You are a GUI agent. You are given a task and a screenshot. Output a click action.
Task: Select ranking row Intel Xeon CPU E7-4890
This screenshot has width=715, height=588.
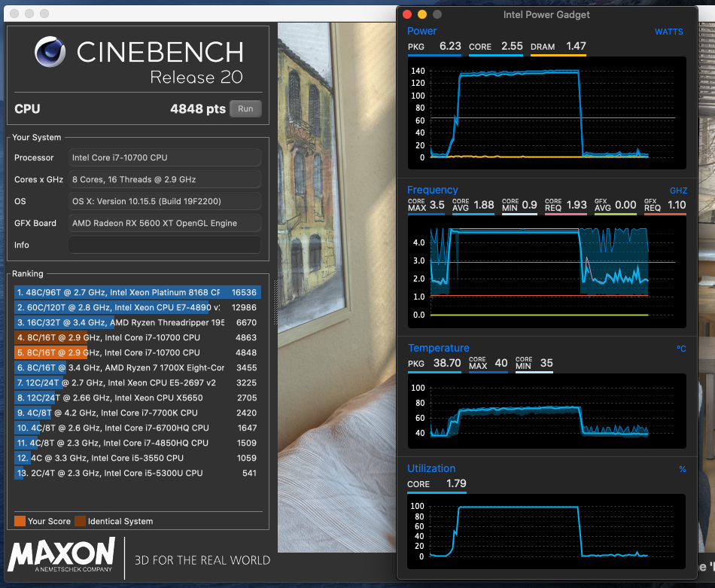click(x=137, y=307)
